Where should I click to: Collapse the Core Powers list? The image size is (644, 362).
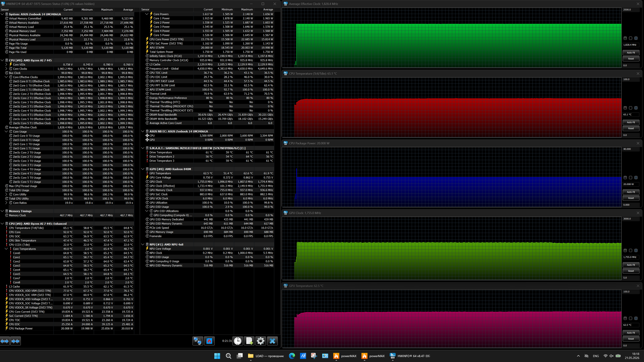click(x=147, y=14)
